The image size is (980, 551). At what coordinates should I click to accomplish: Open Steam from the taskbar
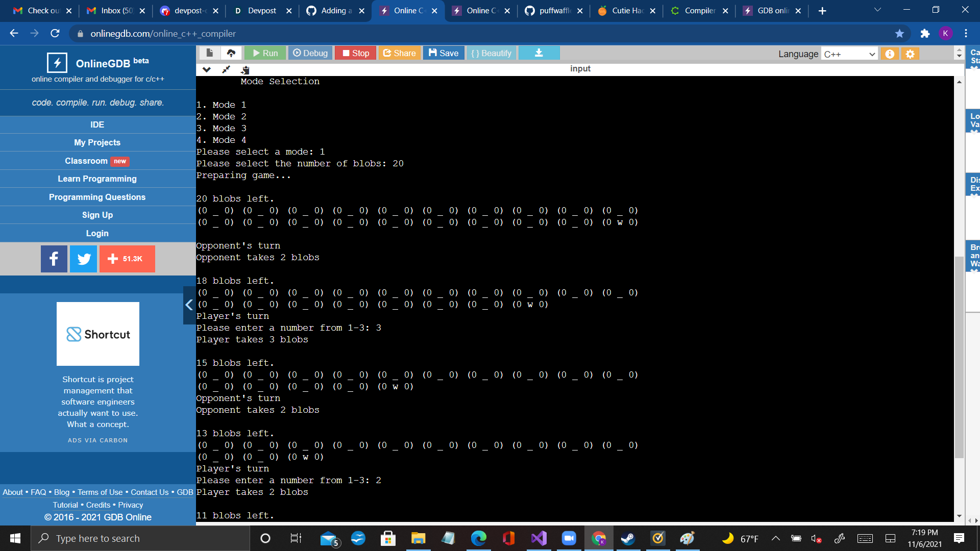pyautogui.click(x=628, y=538)
